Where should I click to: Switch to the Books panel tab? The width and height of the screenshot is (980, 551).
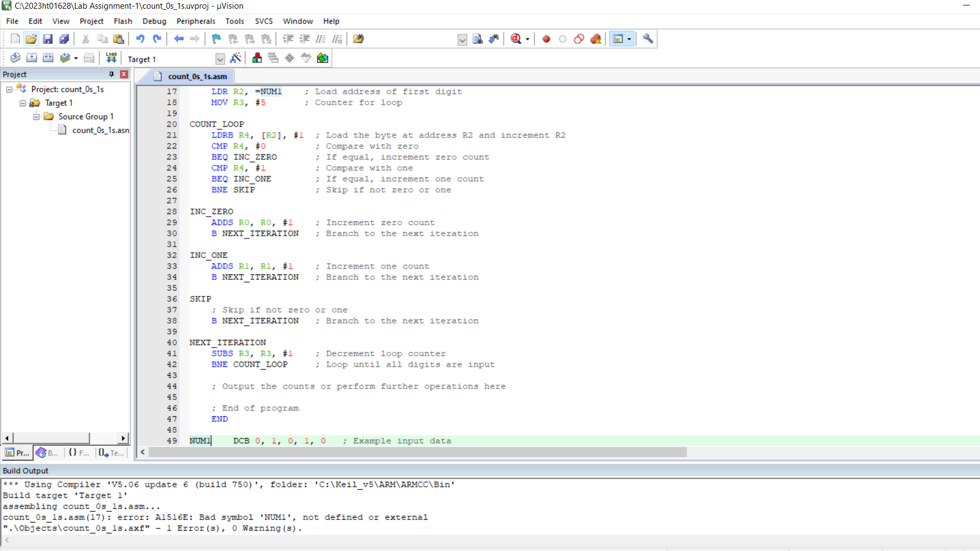46,453
